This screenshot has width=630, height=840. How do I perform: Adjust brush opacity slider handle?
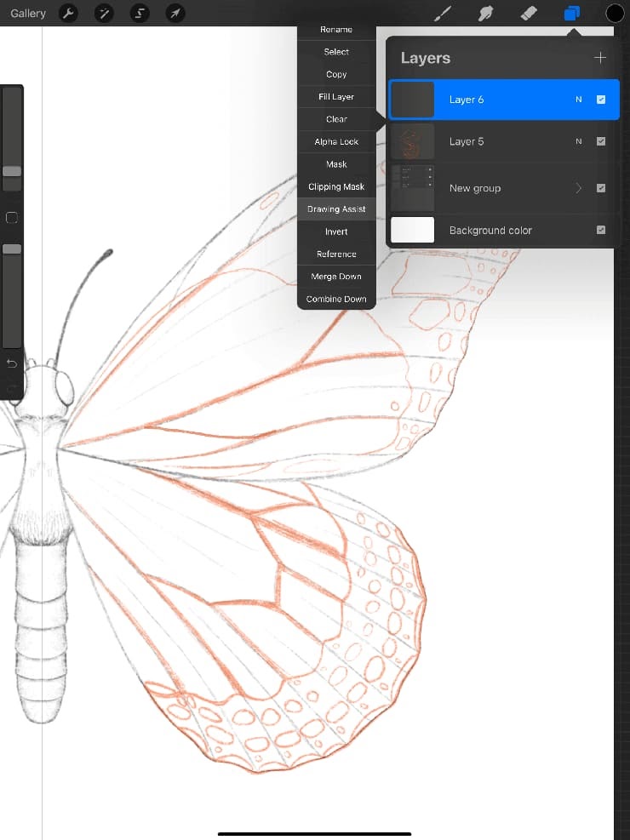(x=12, y=249)
